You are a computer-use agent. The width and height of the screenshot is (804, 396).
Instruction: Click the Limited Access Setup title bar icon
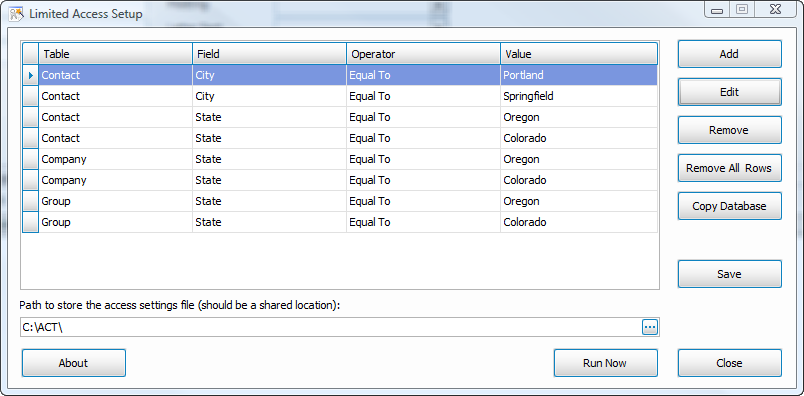coord(16,14)
